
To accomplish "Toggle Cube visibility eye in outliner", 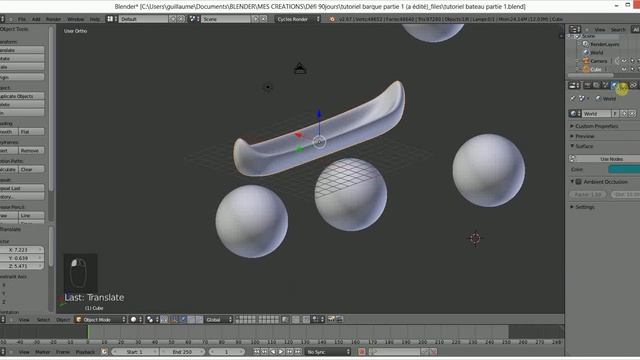I will (624, 69).
